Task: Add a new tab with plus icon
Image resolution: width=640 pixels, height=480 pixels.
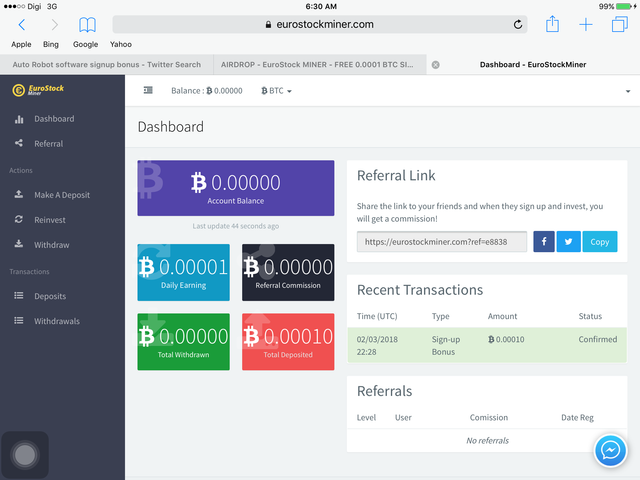Action: pyautogui.click(x=586, y=24)
